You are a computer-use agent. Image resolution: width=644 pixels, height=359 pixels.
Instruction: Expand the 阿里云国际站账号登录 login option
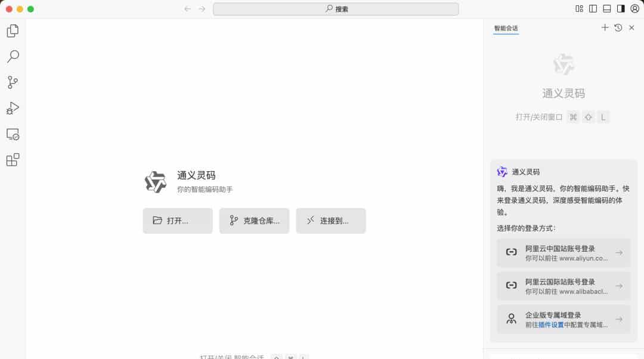click(563, 286)
